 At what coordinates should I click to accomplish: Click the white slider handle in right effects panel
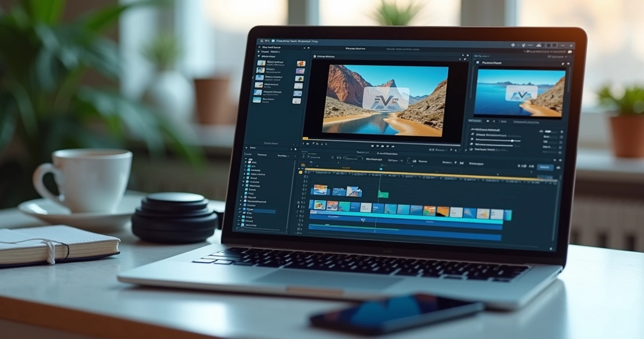(512, 141)
